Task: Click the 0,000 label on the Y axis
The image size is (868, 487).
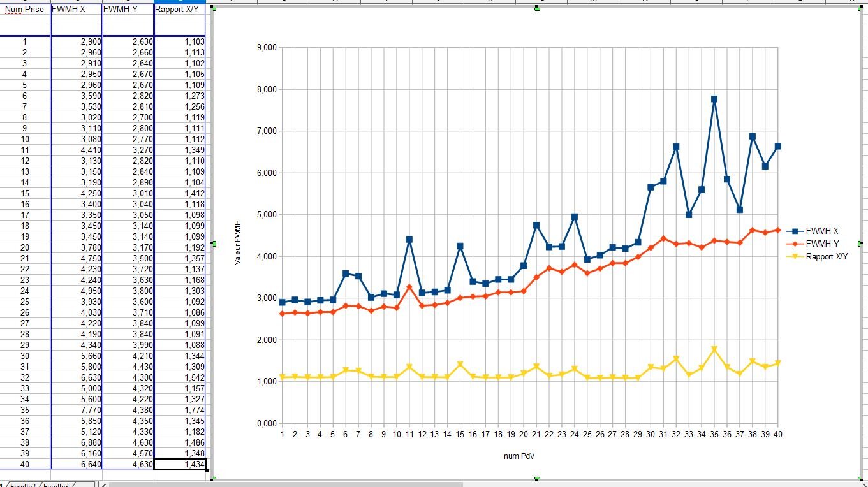Action: (x=265, y=423)
